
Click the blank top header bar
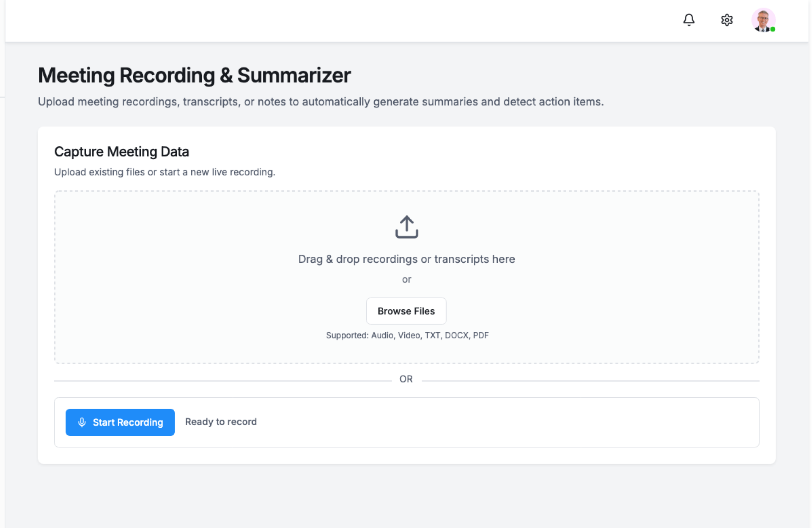tap(338, 20)
